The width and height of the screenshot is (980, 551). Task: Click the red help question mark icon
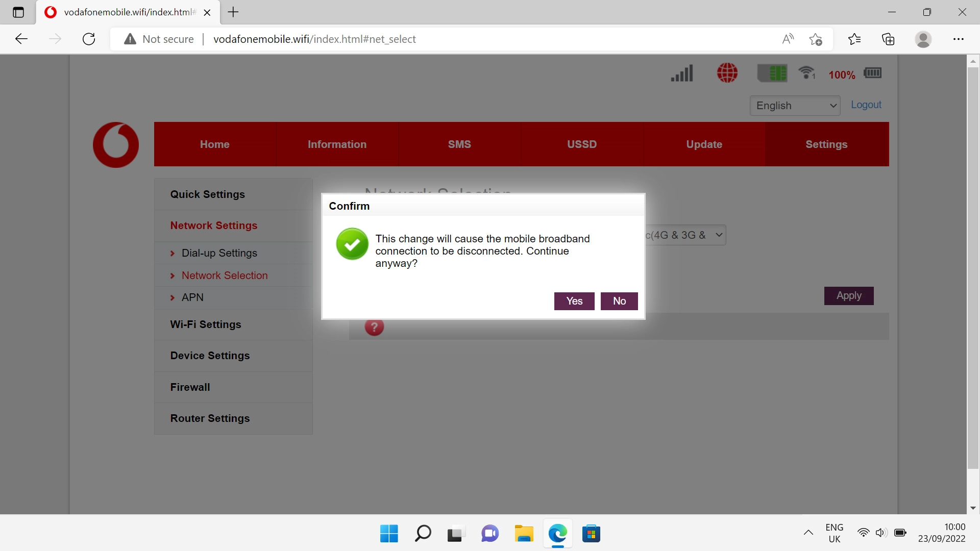[374, 327]
